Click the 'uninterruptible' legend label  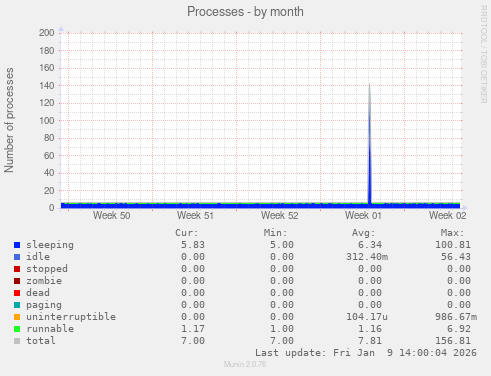click(71, 317)
